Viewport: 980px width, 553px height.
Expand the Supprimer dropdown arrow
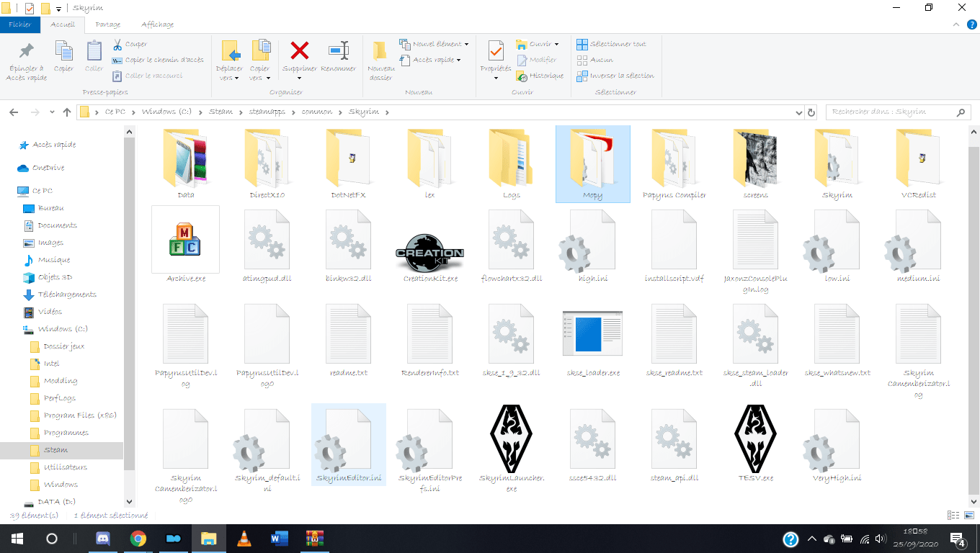point(300,78)
